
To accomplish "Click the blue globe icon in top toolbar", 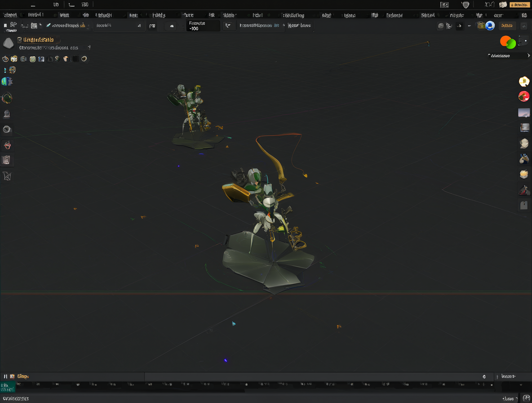I will click(490, 26).
